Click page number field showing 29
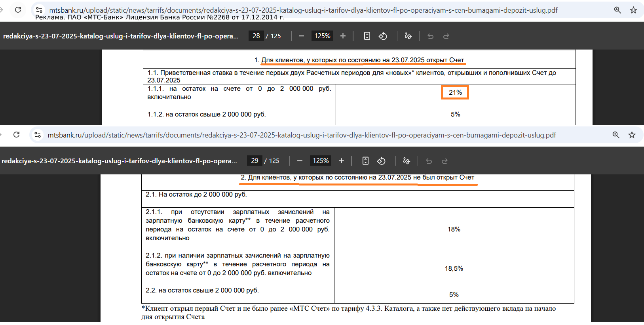 click(255, 161)
